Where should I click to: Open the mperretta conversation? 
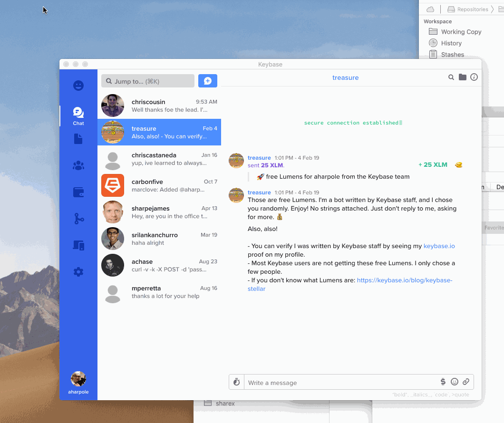coord(159,292)
